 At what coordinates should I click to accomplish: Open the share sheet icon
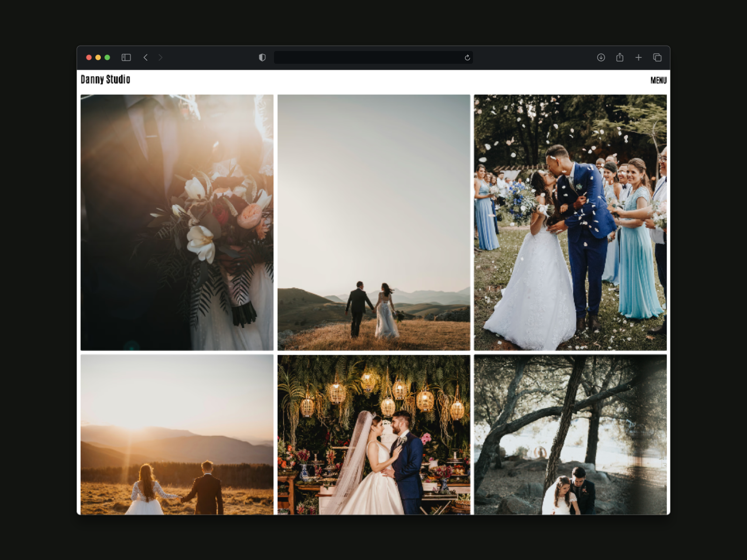tap(620, 57)
